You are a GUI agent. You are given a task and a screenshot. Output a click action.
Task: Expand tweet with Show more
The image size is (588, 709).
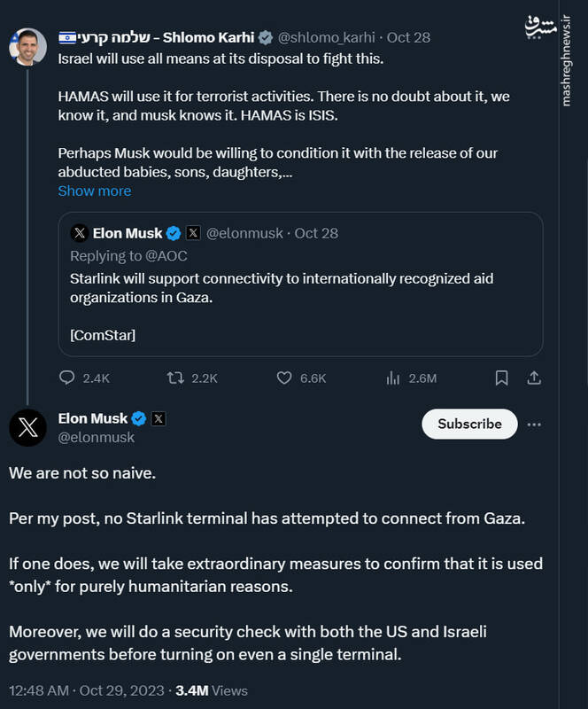click(94, 191)
